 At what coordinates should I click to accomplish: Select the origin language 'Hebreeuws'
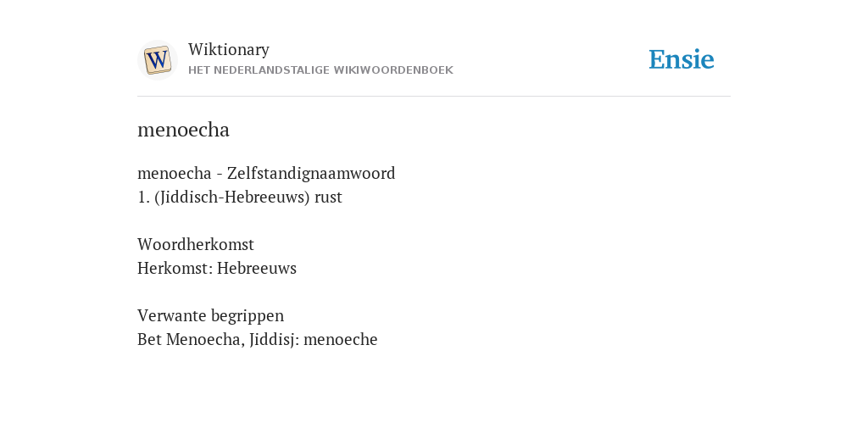[257, 268]
